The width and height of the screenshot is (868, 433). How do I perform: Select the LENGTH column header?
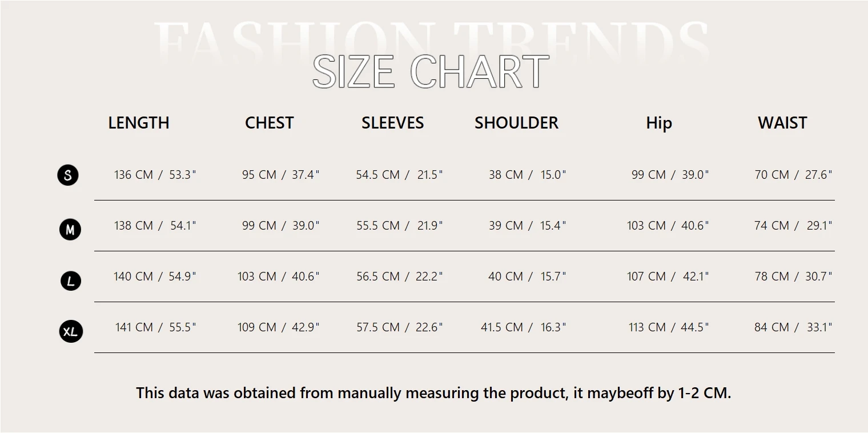(139, 123)
